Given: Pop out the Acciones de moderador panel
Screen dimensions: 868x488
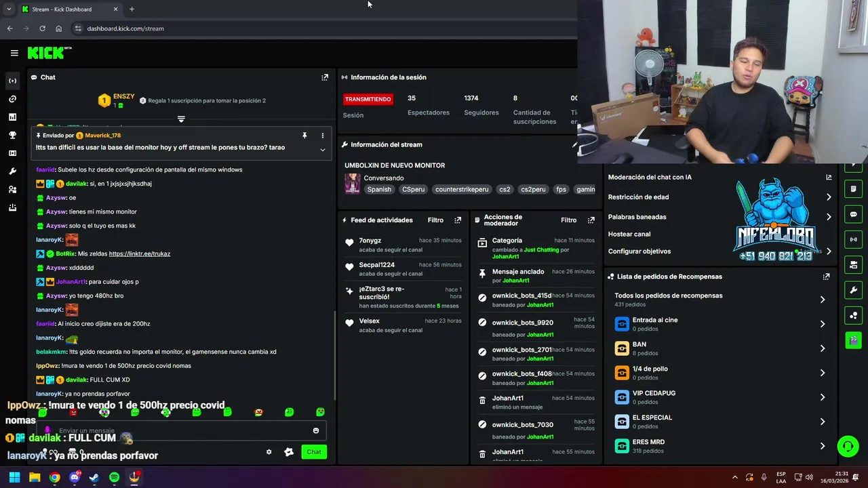Looking at the screenshot, I should (x=591, y=220).
